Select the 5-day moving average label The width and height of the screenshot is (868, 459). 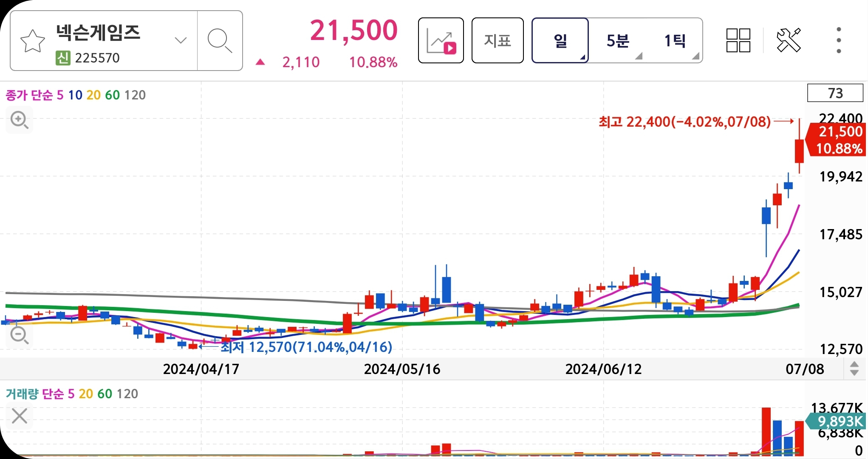[x=60, y=95]
